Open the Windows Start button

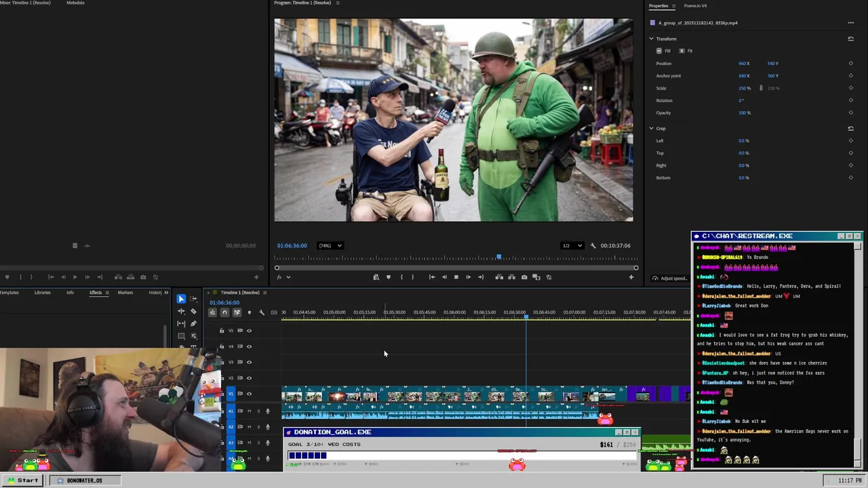point(23,481)
